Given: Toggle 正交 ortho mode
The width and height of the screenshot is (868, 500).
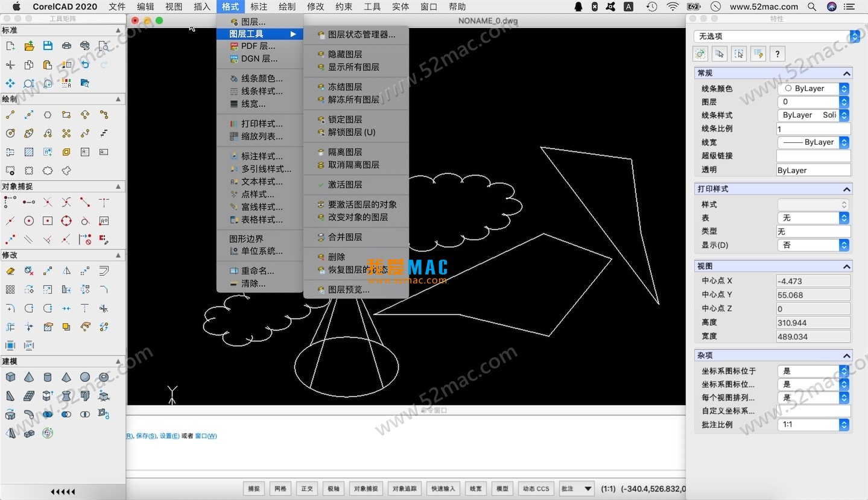Looking at the screenshot, I should click(x=308, y=489).
